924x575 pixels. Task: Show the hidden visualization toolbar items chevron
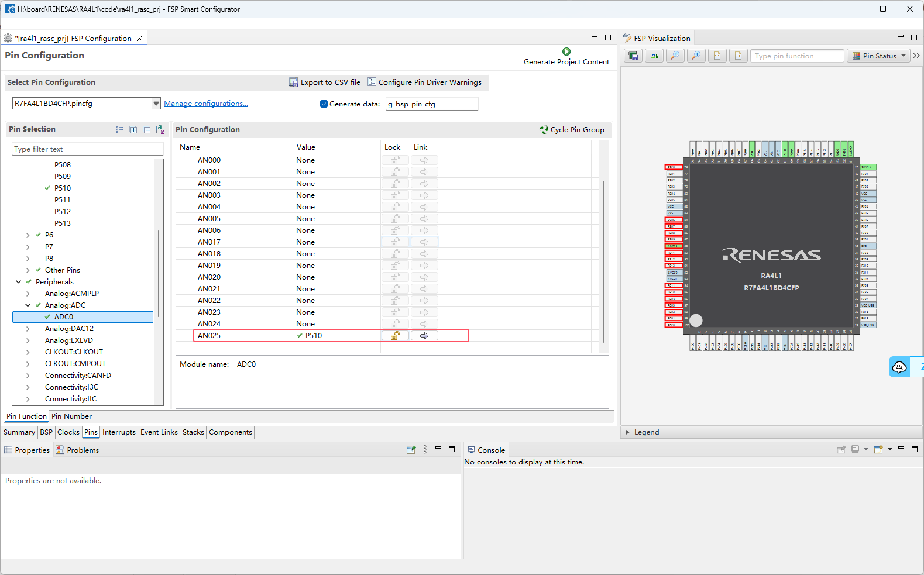pyautogui.click(x=916, y=56)
